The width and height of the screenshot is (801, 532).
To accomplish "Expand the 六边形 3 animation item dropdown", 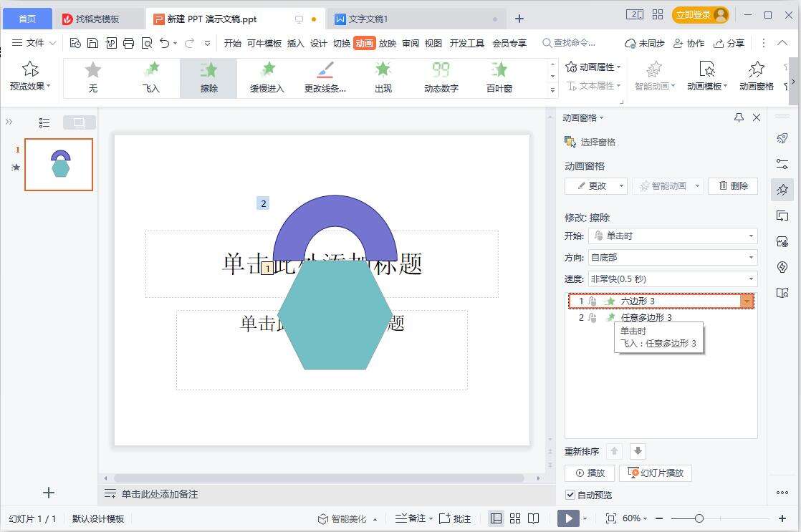I will pyautogui.click(x=747, y=301).
